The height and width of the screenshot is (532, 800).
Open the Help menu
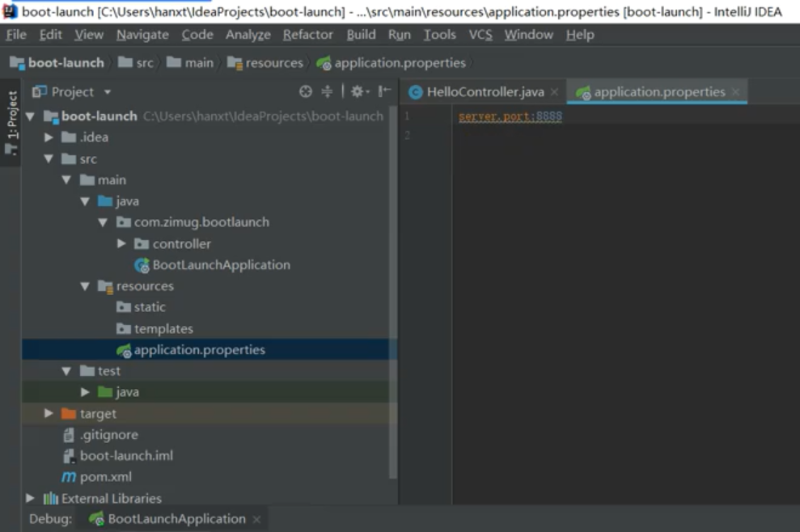tap(580, 35)
